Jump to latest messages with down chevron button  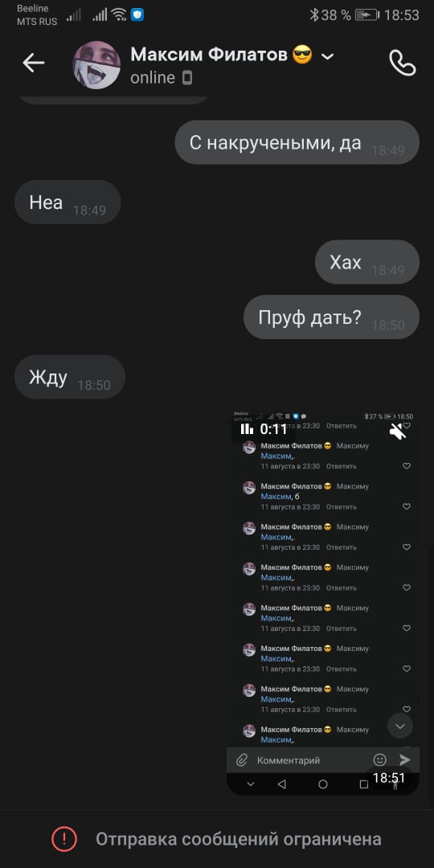400,726
